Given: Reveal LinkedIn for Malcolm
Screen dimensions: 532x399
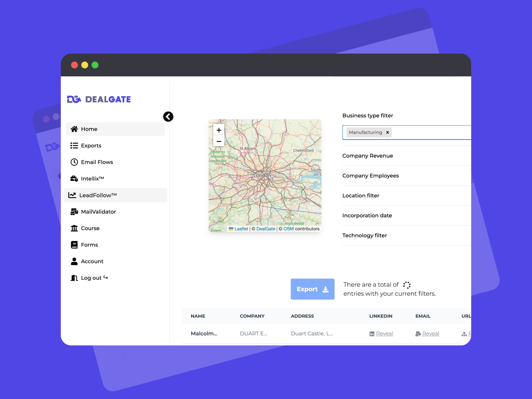Looking at the screenshot, I should pyautogui.click(x=385, y=334).
